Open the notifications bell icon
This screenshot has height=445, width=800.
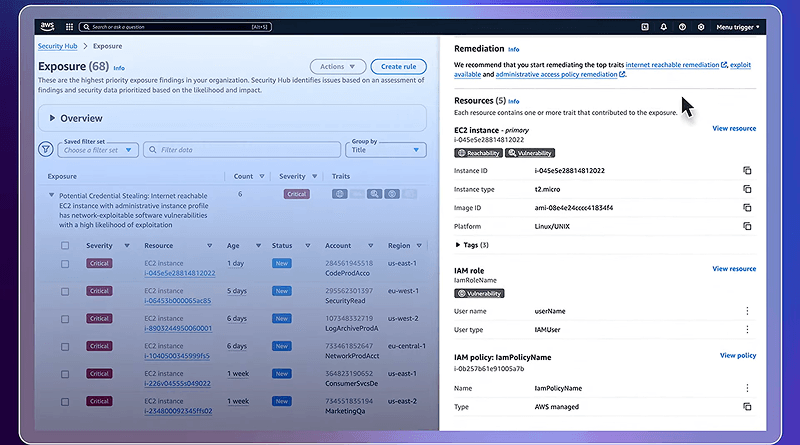[663, 27]
